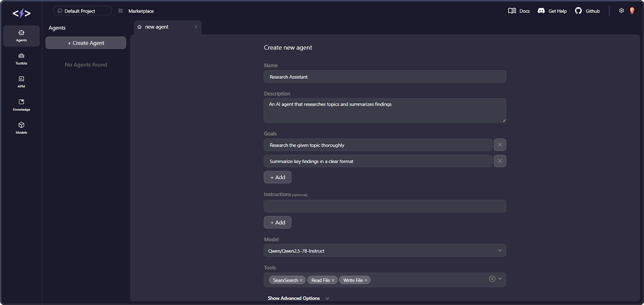Open the Model selection dropdown
This screenshot has width=644, height=305.
[x=384, y=250]
